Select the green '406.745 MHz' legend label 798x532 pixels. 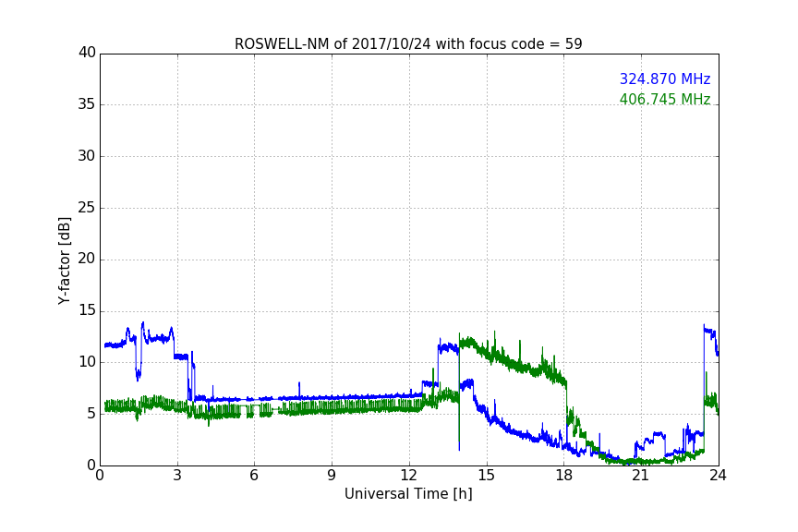665,99
